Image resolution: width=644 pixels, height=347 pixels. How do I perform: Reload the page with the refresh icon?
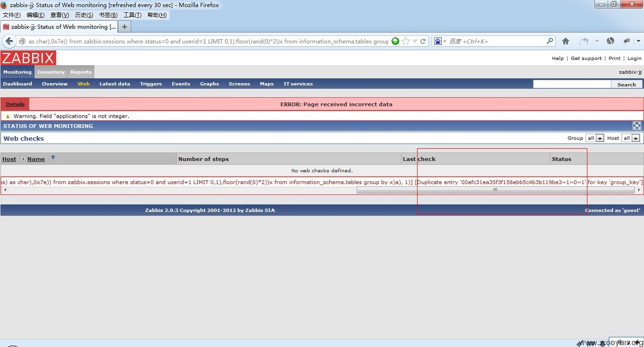pos(423,41)
